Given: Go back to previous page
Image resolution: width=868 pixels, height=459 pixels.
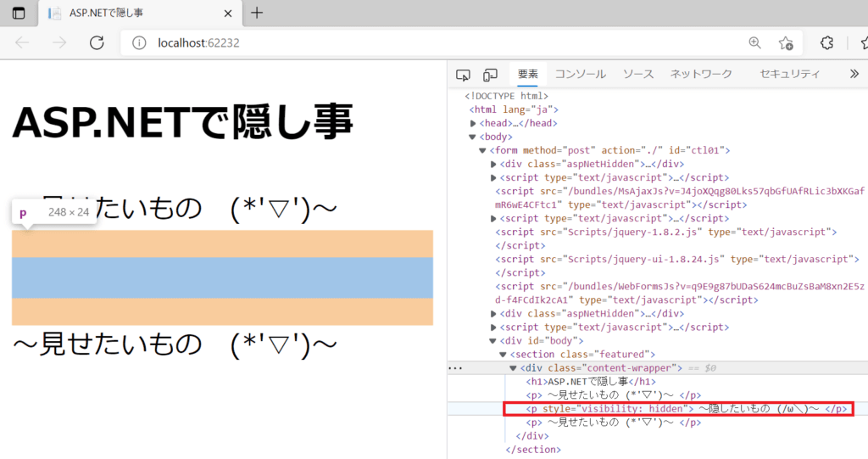Looking at the screenshot, I should 22,42.
